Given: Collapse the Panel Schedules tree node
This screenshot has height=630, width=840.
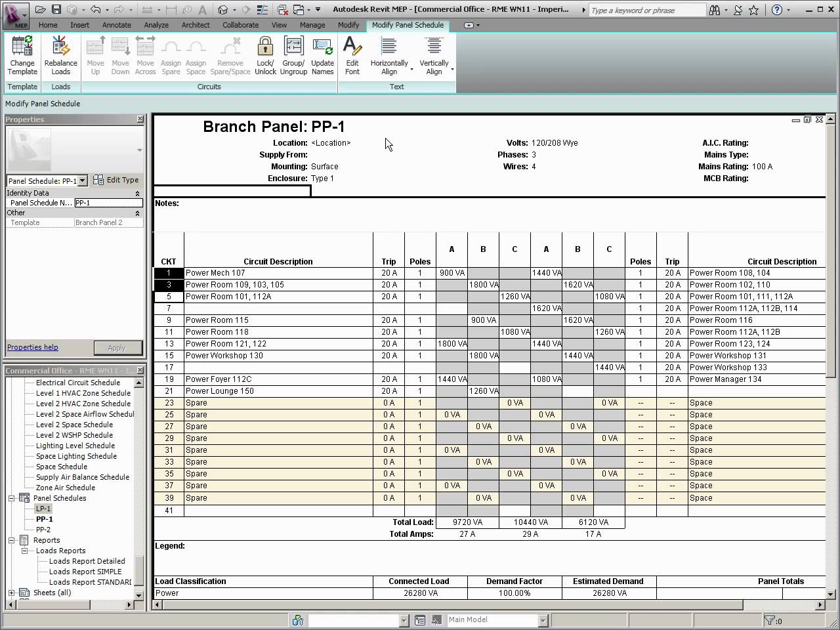Looking at the screenshot, I should tap(12, 498).
